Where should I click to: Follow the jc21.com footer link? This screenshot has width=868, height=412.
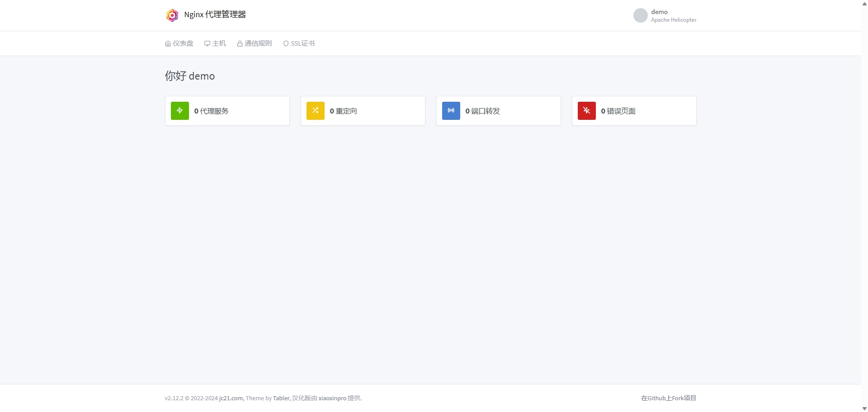[231, 398]
